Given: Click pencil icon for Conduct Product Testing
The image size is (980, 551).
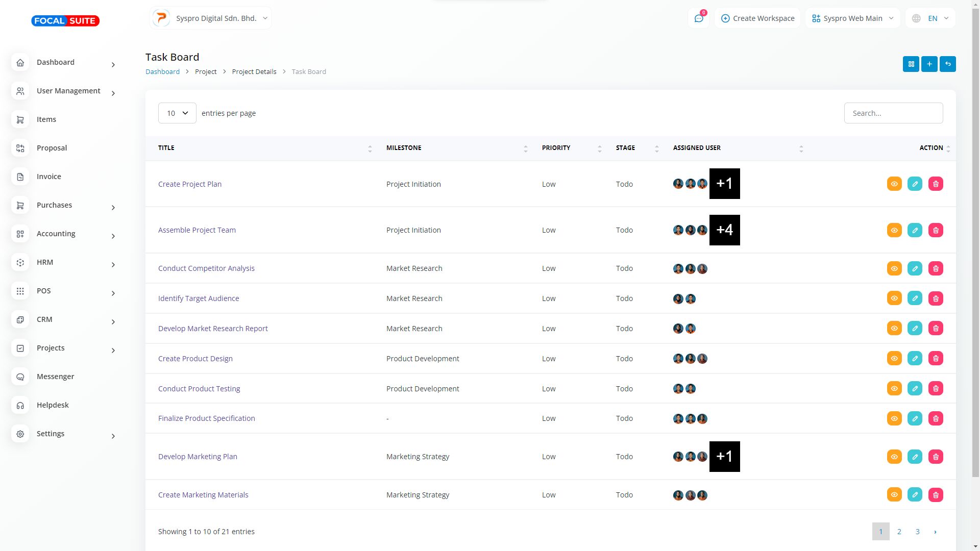Looking at the screenshot, I should 915,388.
